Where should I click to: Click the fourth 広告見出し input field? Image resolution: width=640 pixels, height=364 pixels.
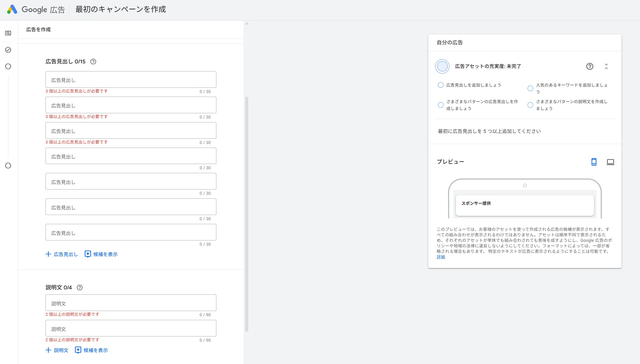131,156
